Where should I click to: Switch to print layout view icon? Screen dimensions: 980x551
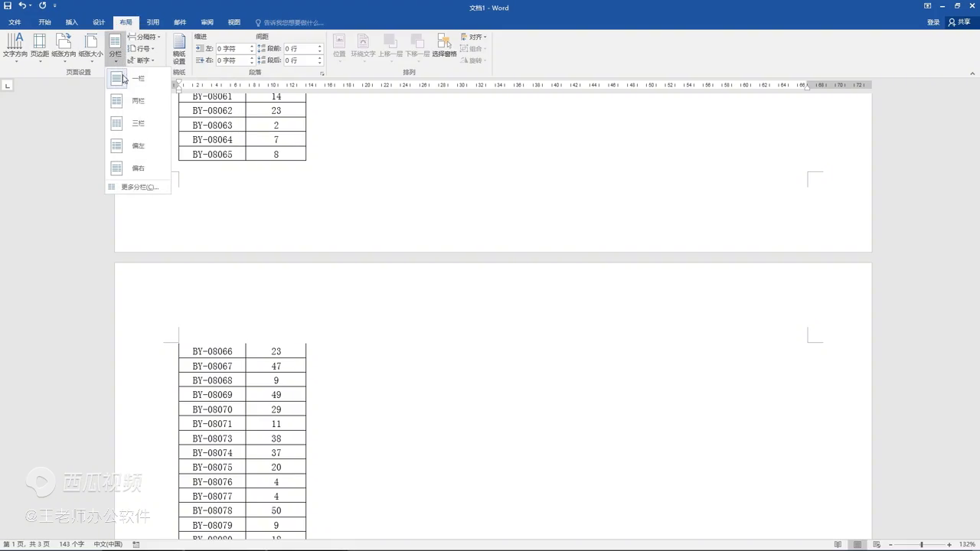[857, 544]
